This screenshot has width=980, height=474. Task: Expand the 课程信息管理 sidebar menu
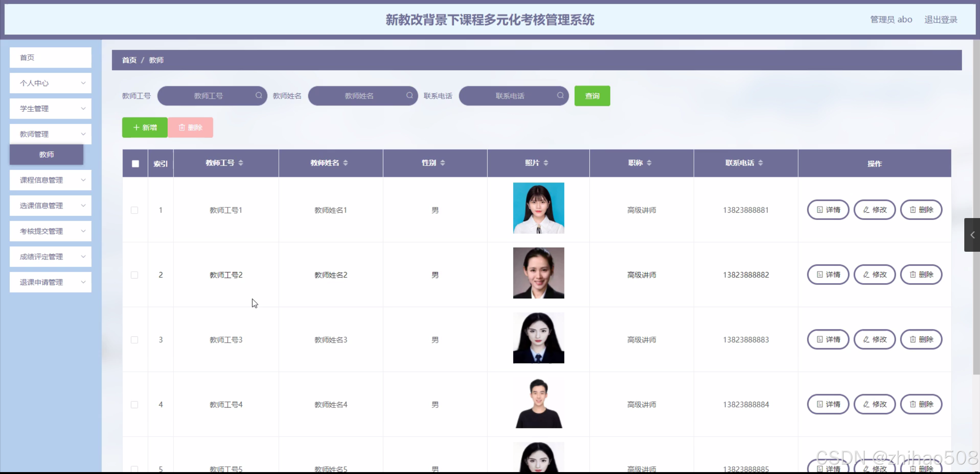coord(51,180)
